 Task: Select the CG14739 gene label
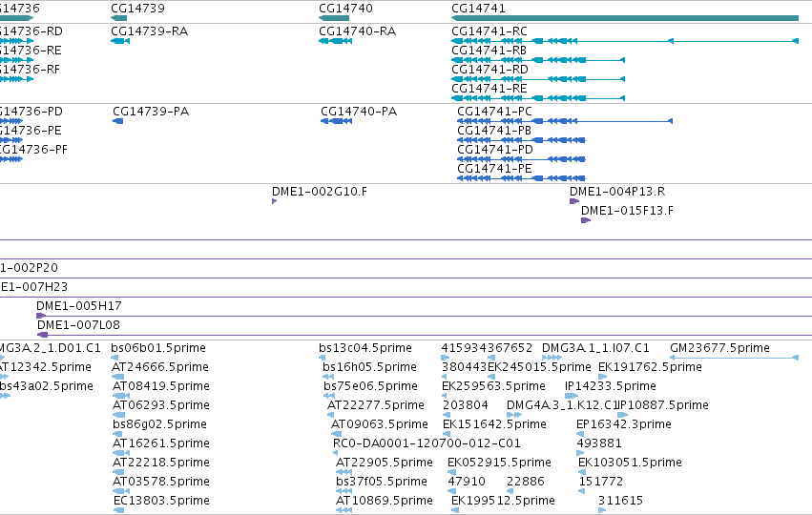[x=137, y=9]
